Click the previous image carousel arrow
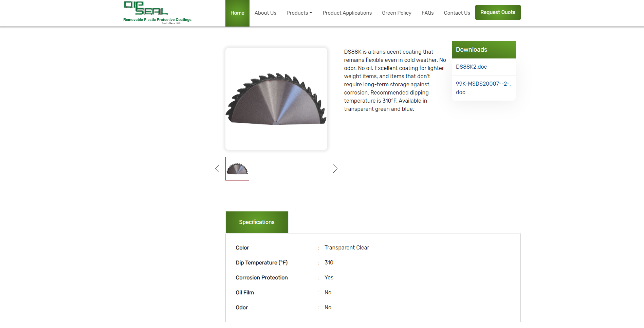This screenshot has height=328, width=644. pyautogui.click(x=217, y=168)
